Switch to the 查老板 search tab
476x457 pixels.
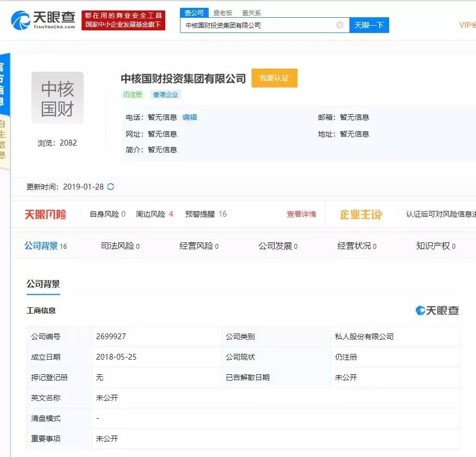pos(223,12)
